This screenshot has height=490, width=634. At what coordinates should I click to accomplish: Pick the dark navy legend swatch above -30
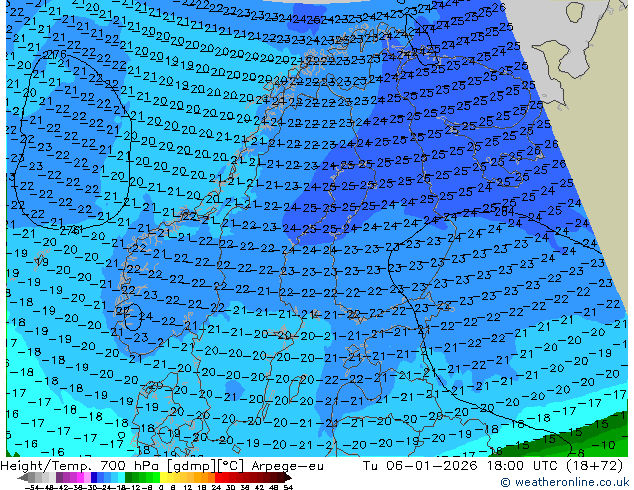[x=94, y=477]
